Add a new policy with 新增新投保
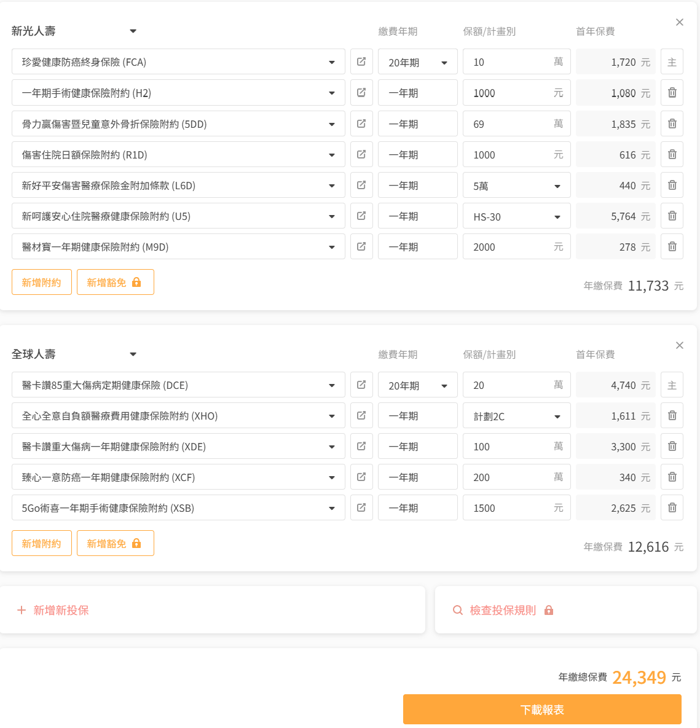This screenshot has width=700, height=728. coord(53,610)
